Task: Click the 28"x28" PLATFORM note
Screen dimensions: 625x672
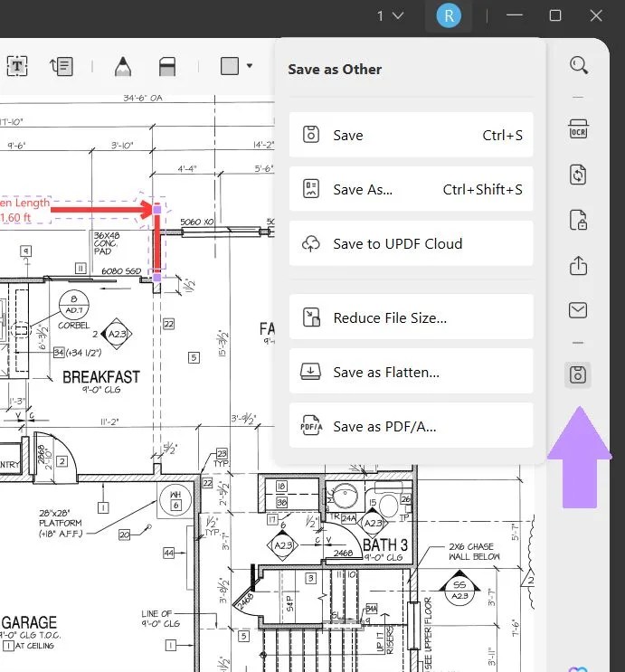Action: [x=61, y=524]
